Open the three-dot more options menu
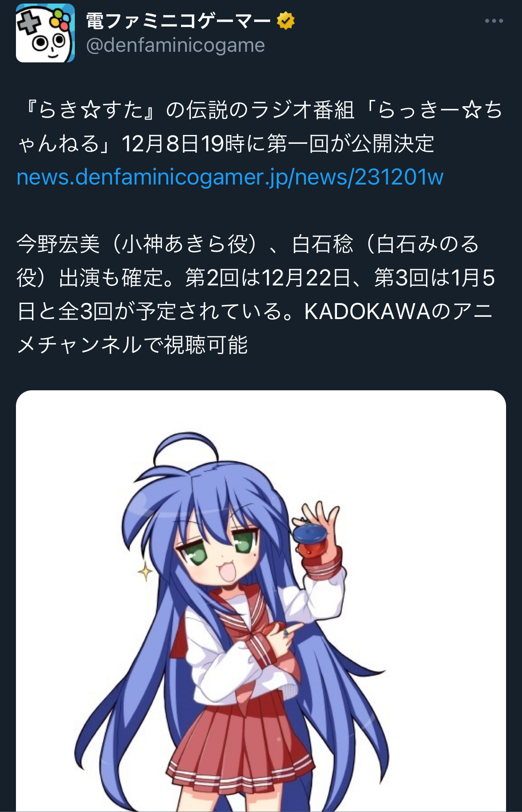 (494, 21)
